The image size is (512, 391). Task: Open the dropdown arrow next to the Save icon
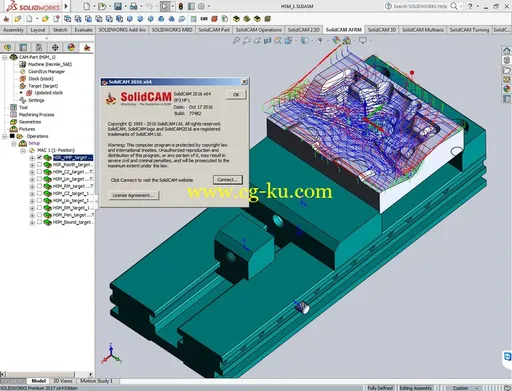125,6
